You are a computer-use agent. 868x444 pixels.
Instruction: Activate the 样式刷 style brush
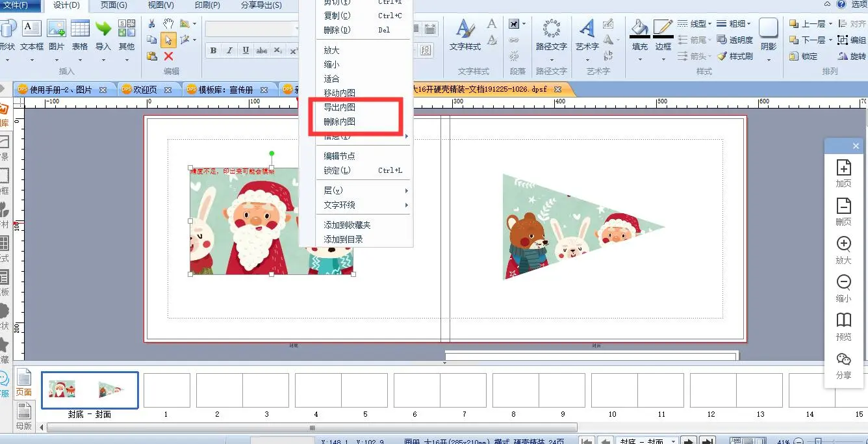coord(735,57)
